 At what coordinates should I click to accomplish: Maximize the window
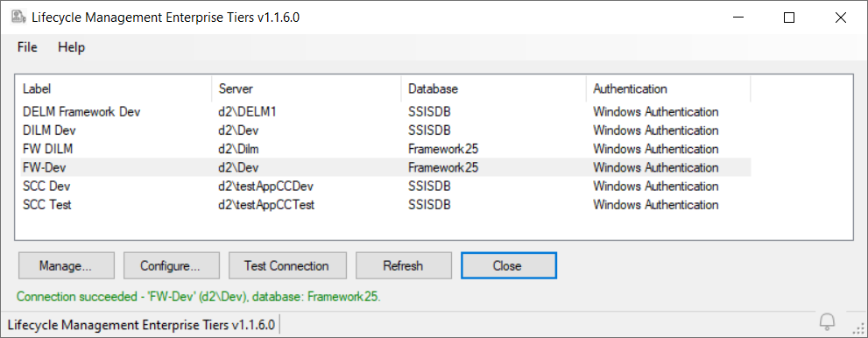pyautogui.click(x=789, y=18)
